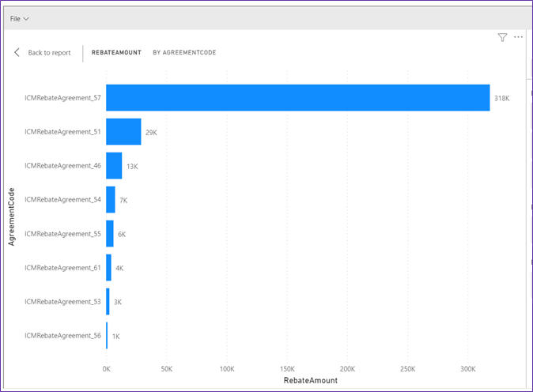Viewport: 533px width, 392px height.
Task: Open more options ellipsis menu
Action: [x=519, y=37]
